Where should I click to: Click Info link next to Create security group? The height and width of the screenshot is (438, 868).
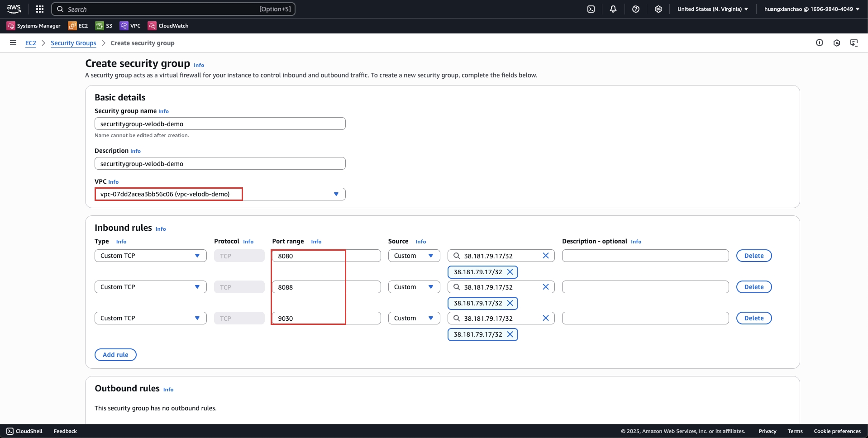(199, 65)
